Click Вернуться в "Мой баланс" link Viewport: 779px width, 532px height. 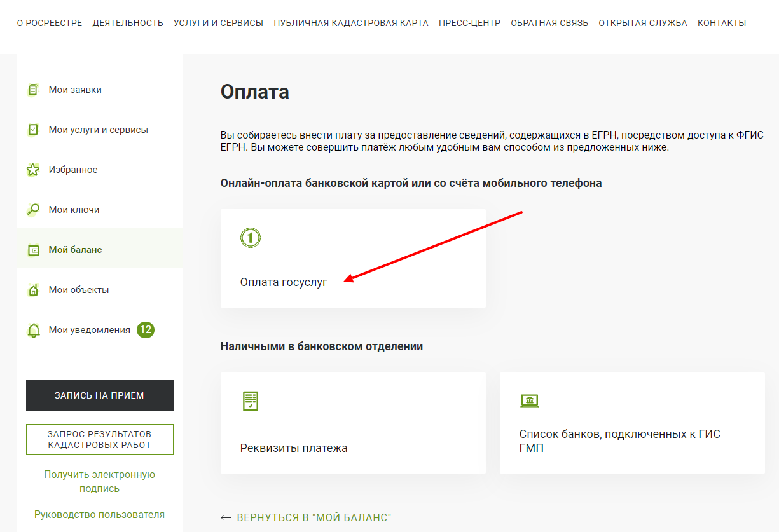[306, 517]
